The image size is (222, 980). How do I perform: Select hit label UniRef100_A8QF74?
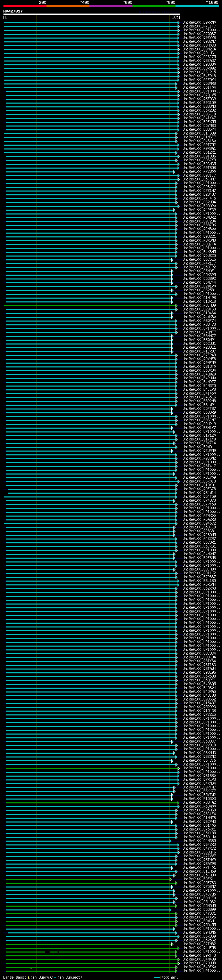click(199, 321)
